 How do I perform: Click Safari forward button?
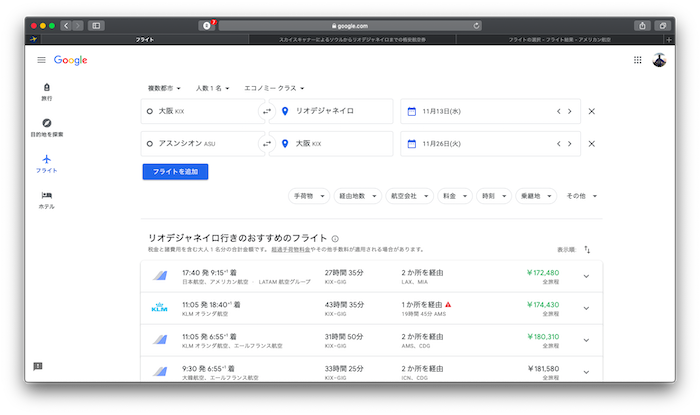tap(78, 25)
